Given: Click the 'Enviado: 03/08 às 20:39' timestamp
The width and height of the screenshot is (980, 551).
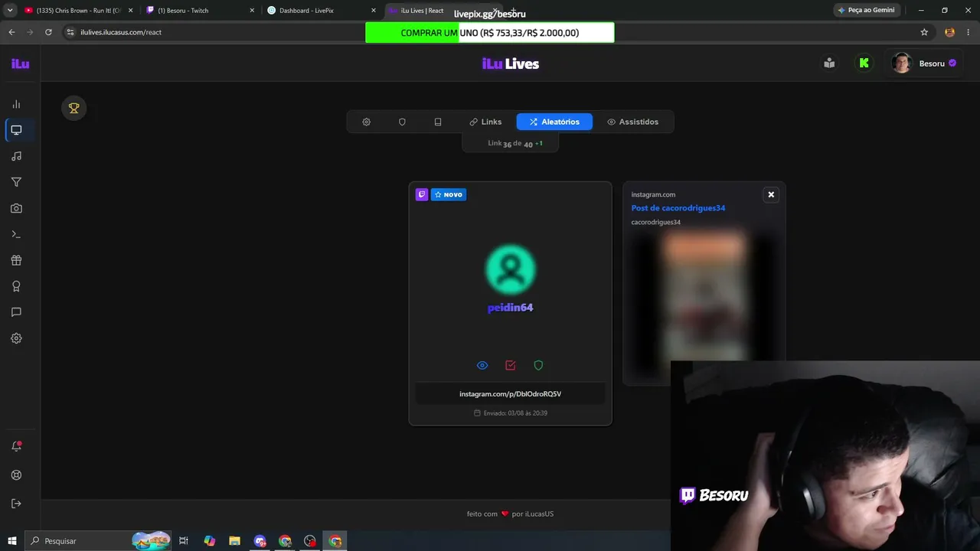Looking at the screenshot, I should pyautogui.click(x=511, y=413).
